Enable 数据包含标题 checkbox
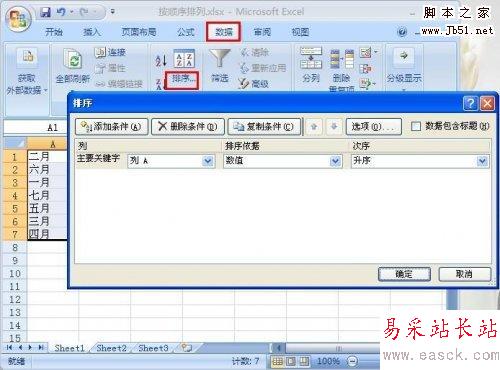Screen dimensions: 500x370 point(416,127)
